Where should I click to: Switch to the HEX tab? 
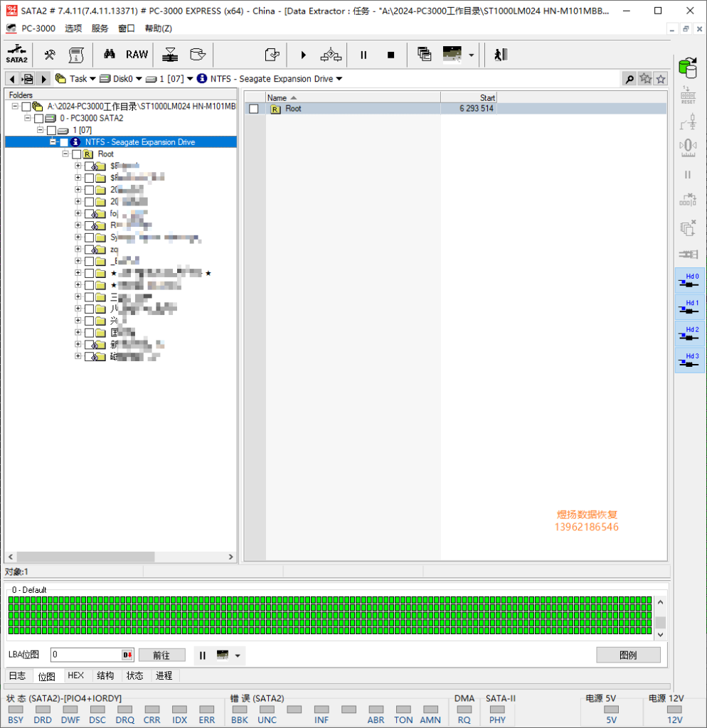[75, 675]
